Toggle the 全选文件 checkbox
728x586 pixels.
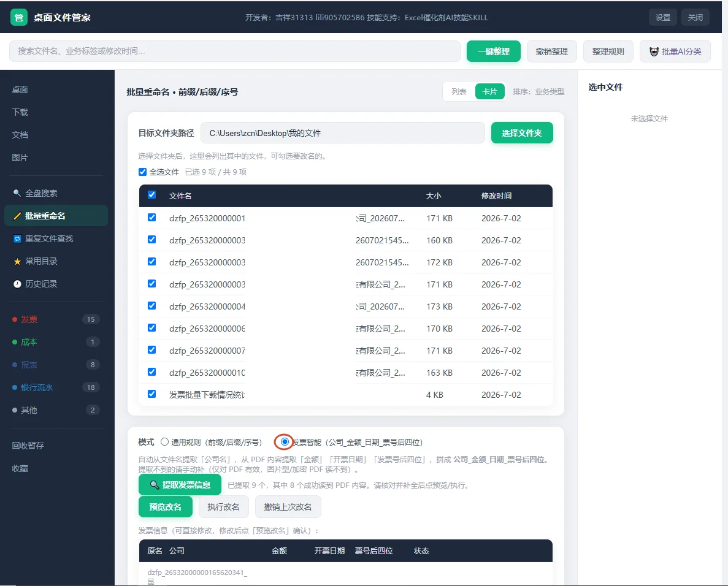coord(142,172)
